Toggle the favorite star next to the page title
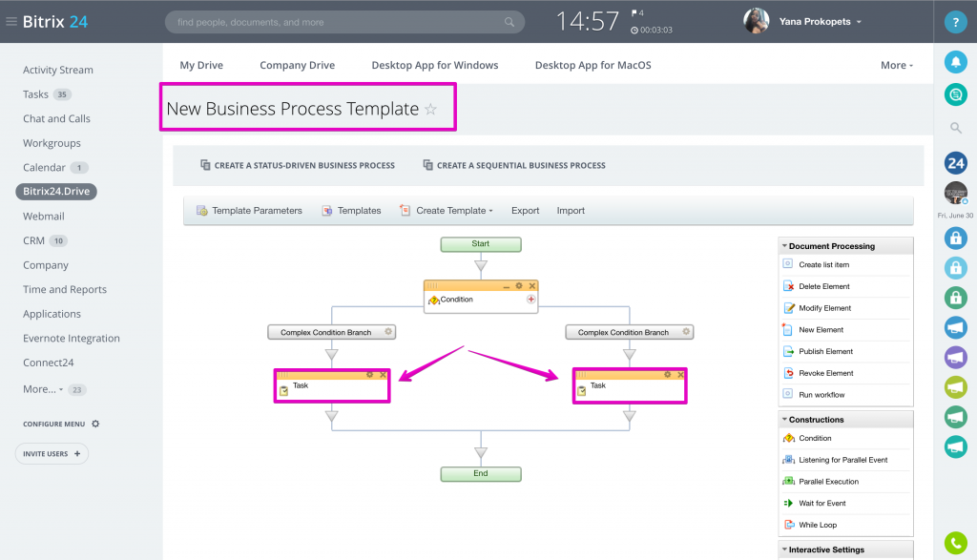Screen dimensions: 977x560 point(430,109)
